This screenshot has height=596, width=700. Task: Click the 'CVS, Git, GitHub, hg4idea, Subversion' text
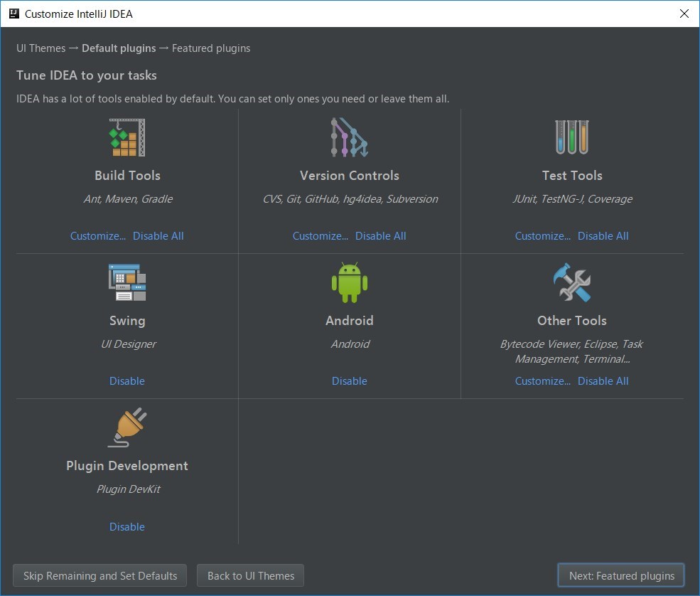[350, 199]
